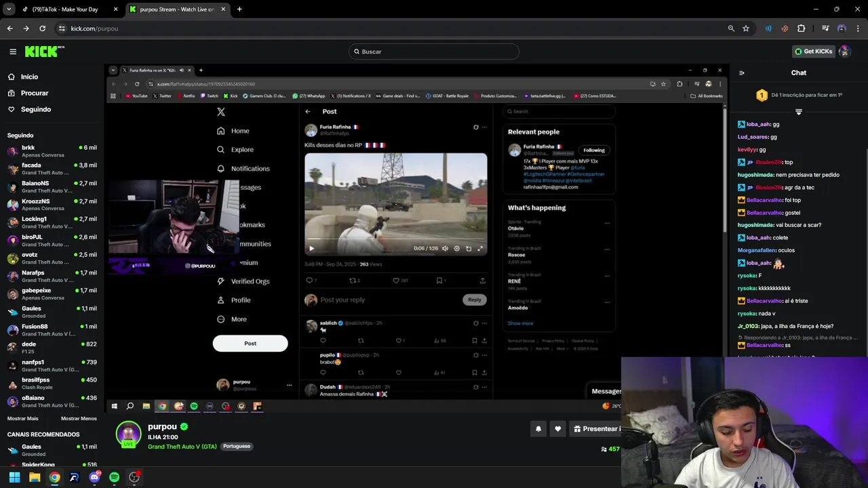Open the tab search dropdown
868x488 pixels.
pos(9,9)
